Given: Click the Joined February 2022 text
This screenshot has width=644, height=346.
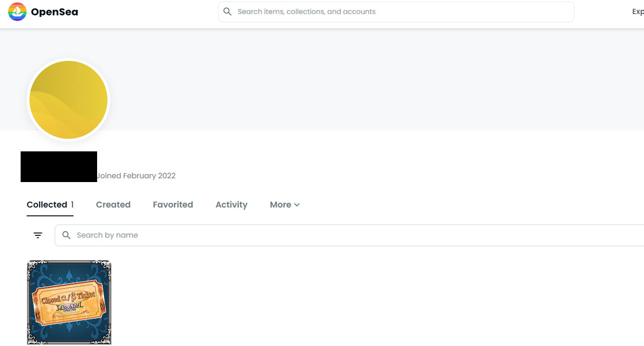Looking at the screenshot, I should click(136, 176).
